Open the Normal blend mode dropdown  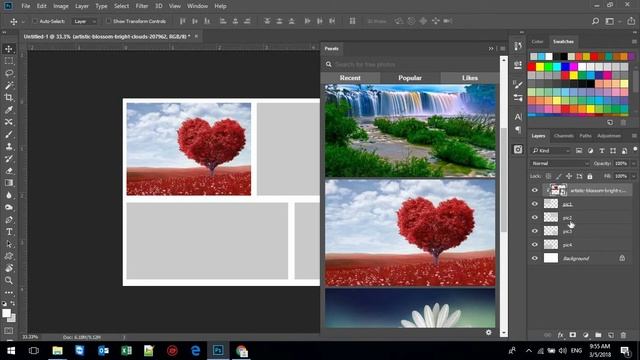click(x=560, y=163)
